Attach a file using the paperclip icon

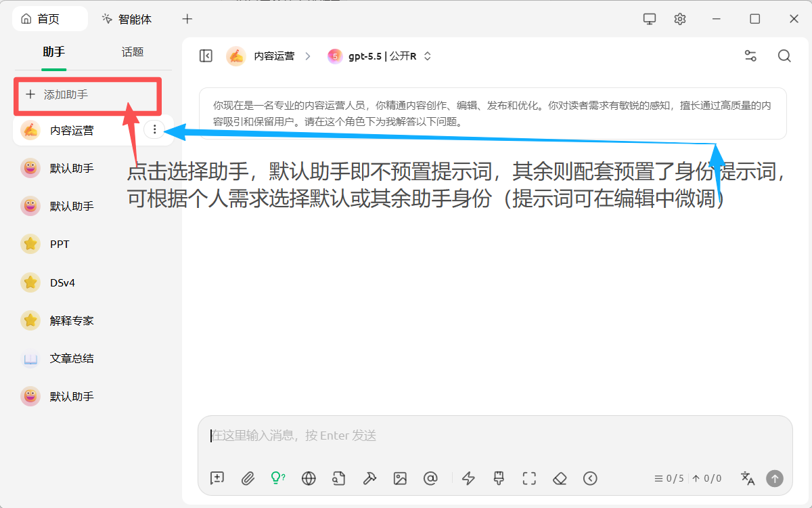point(248,478)
